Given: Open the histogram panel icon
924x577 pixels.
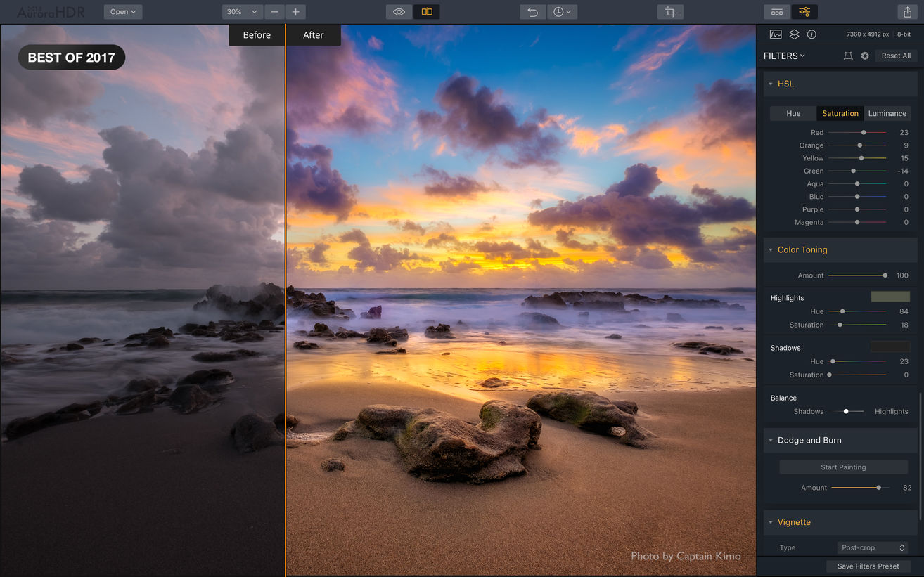Looking at the screenshot, I should (x=776, y=34).
